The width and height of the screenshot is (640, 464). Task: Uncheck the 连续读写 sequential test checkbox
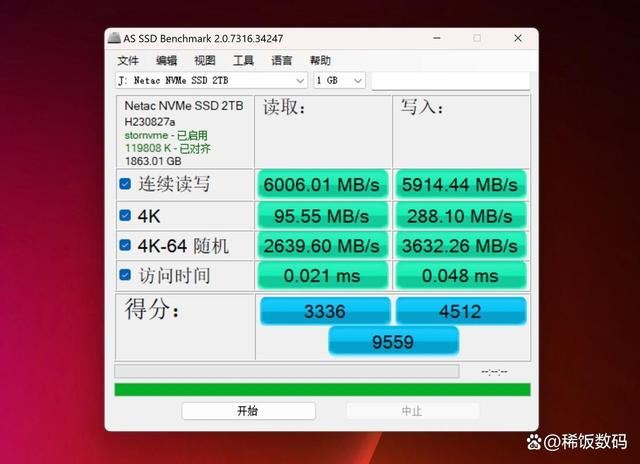coord(125,184)
